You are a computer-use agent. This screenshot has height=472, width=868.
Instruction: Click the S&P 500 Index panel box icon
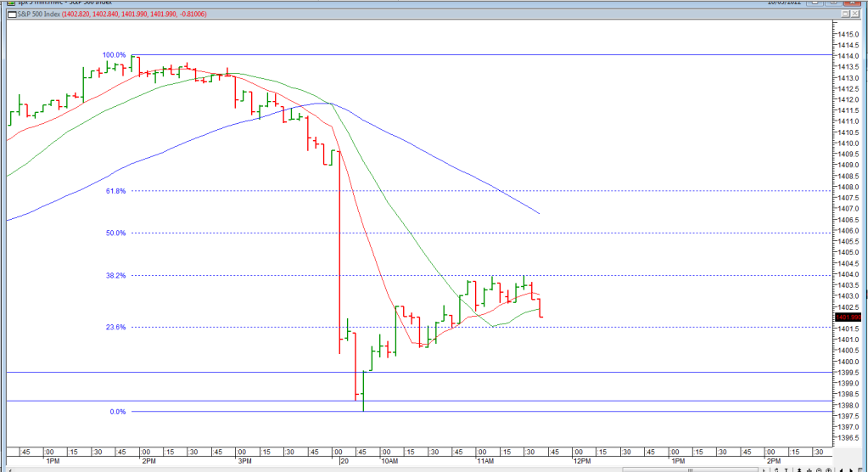point(12,14)
